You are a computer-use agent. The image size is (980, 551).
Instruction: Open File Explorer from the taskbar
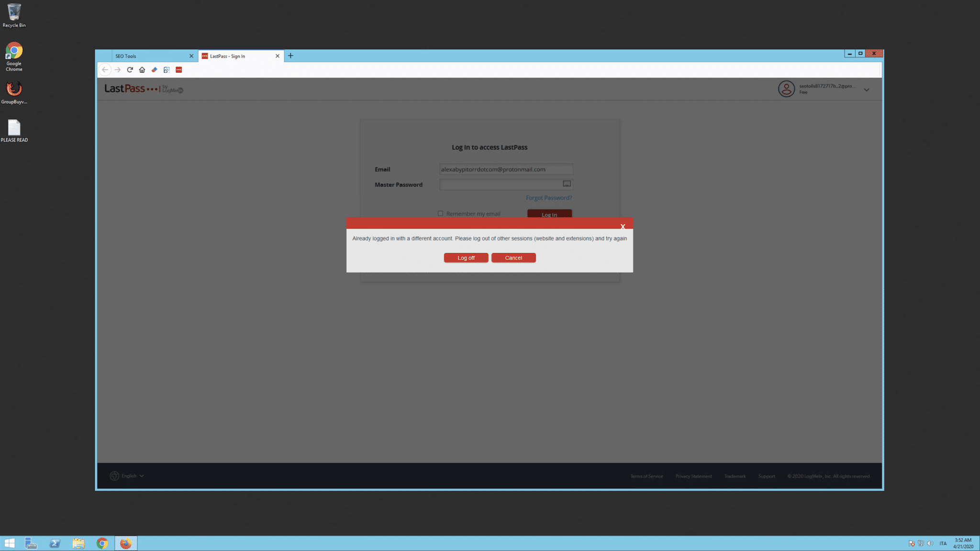pyautogui.click(x=78, y=543)
